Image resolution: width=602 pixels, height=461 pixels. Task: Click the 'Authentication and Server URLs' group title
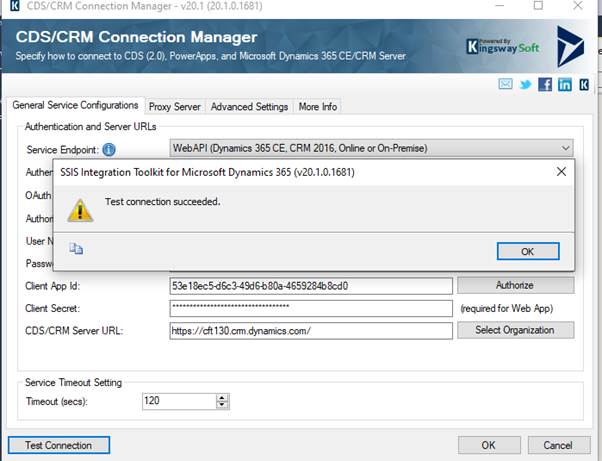click(91, 126)
